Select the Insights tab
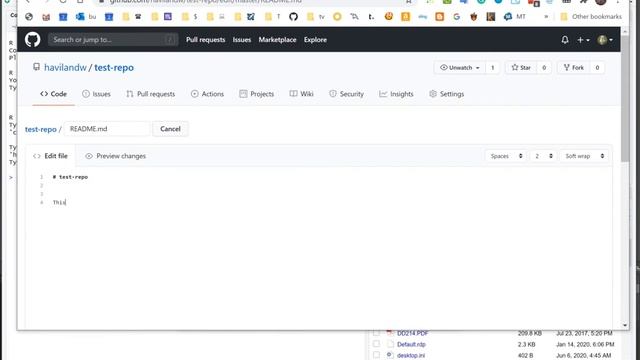 (396, 94)
